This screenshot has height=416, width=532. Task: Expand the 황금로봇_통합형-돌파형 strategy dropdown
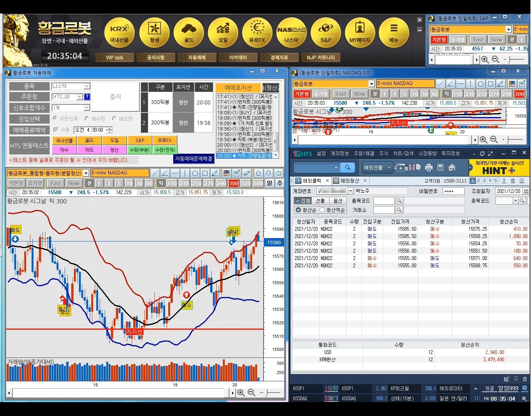click(86, 173)
